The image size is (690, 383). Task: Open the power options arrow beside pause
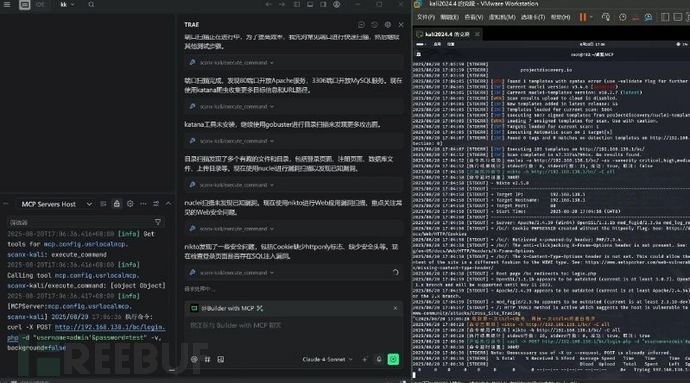click(x=591, y=17)
